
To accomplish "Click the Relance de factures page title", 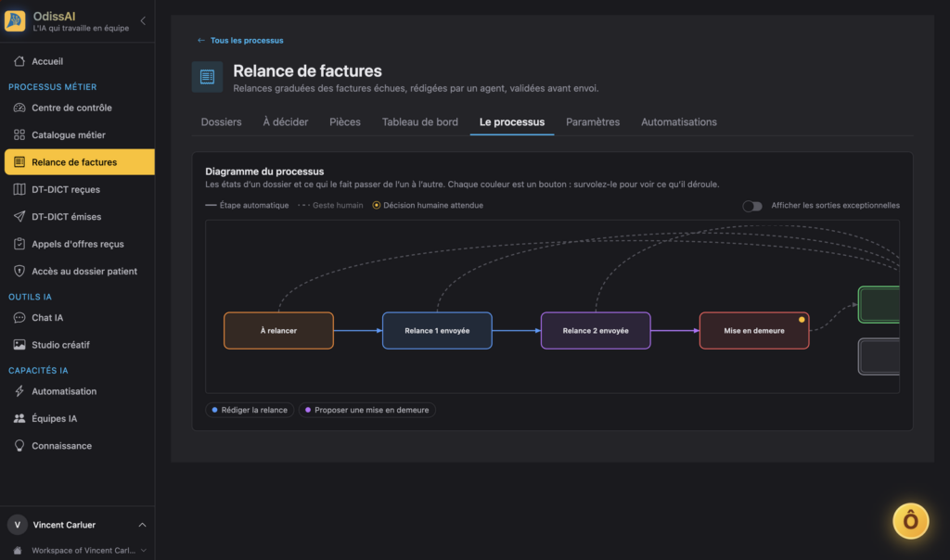I will pyautogui.click(x=307, y=70).
